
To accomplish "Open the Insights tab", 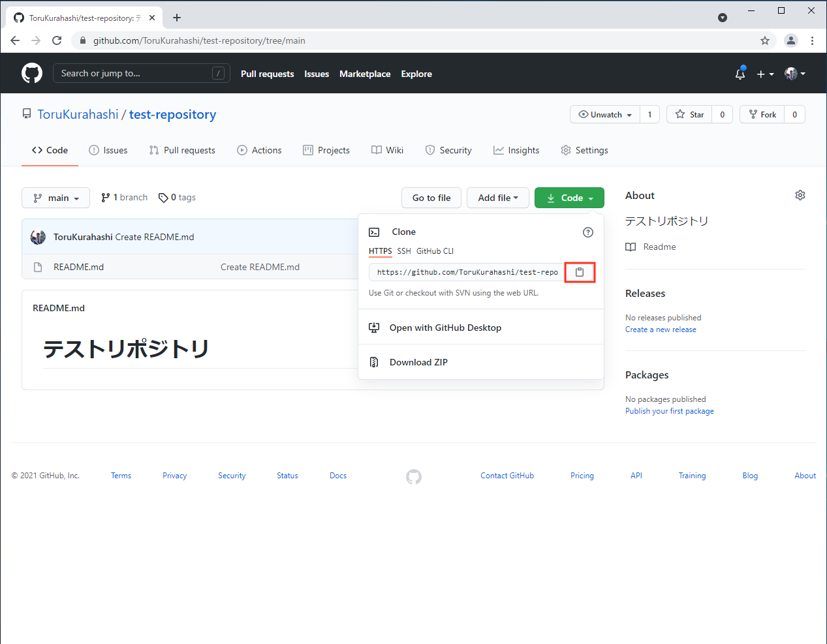I will pyautogui.click(x=516, y=150).
